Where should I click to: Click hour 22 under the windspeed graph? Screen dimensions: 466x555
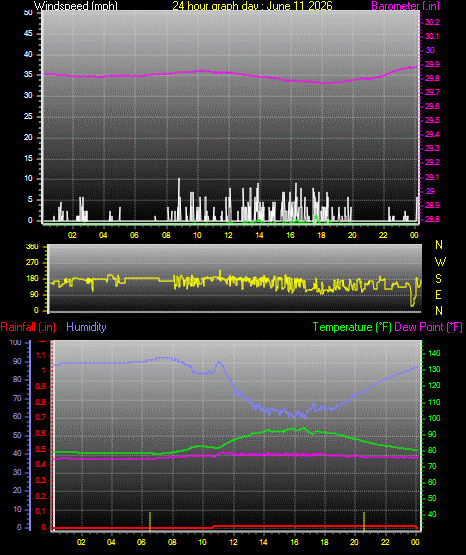coord(383,235)
